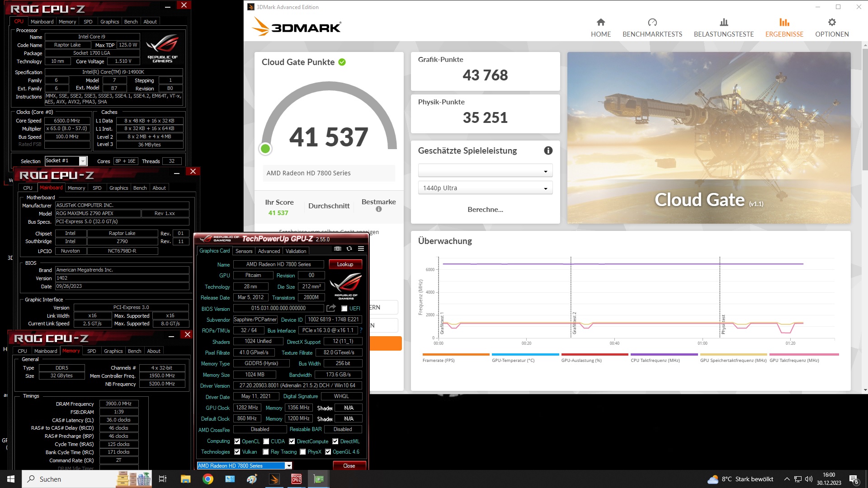Image resolution: width=868 pixels, height=488 pixels.
Task: Click the GPU-Temperatur blue legend swatch
Action: coord(525,355)
